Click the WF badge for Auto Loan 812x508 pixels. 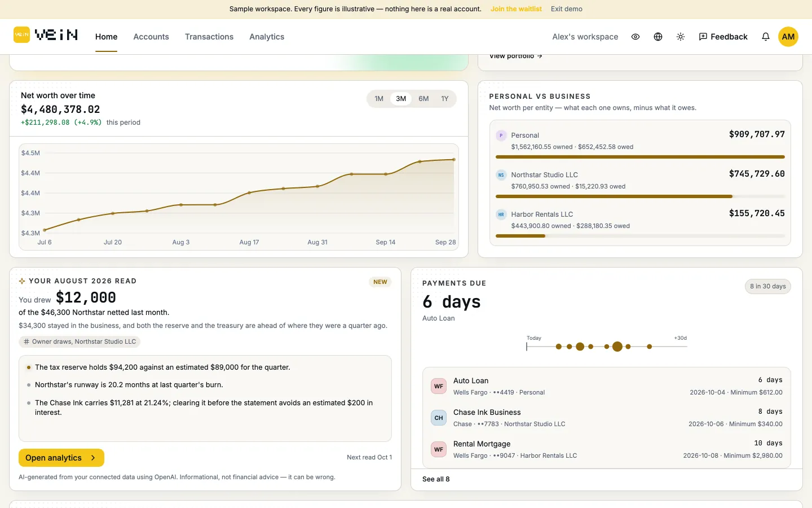pos(439,387)
